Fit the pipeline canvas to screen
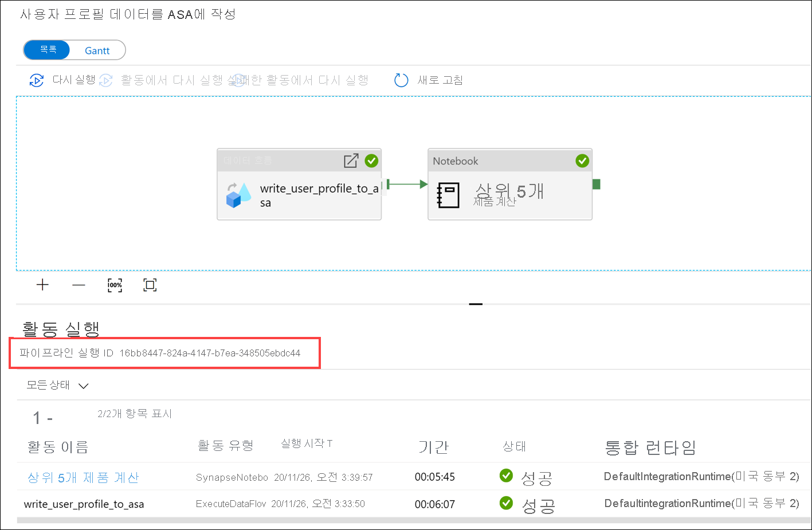This screenshot has height=530, width=812. pos(150,285)
